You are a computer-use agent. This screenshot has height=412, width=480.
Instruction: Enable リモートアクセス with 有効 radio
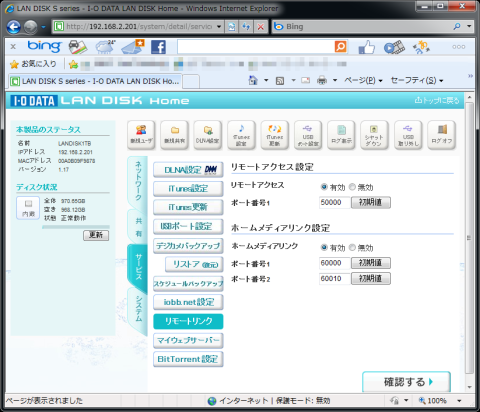[x=324, y=187]
